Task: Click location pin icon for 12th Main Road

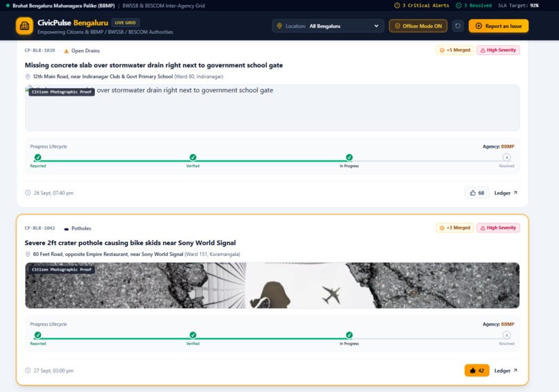Action: click(28, 76)
